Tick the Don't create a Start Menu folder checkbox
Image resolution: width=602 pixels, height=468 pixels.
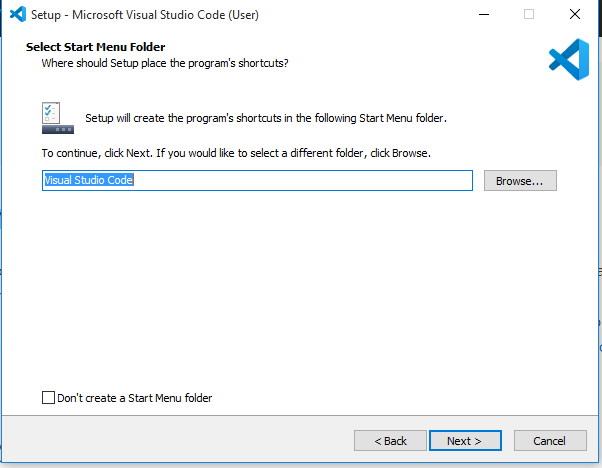click(x=48, y=397)
